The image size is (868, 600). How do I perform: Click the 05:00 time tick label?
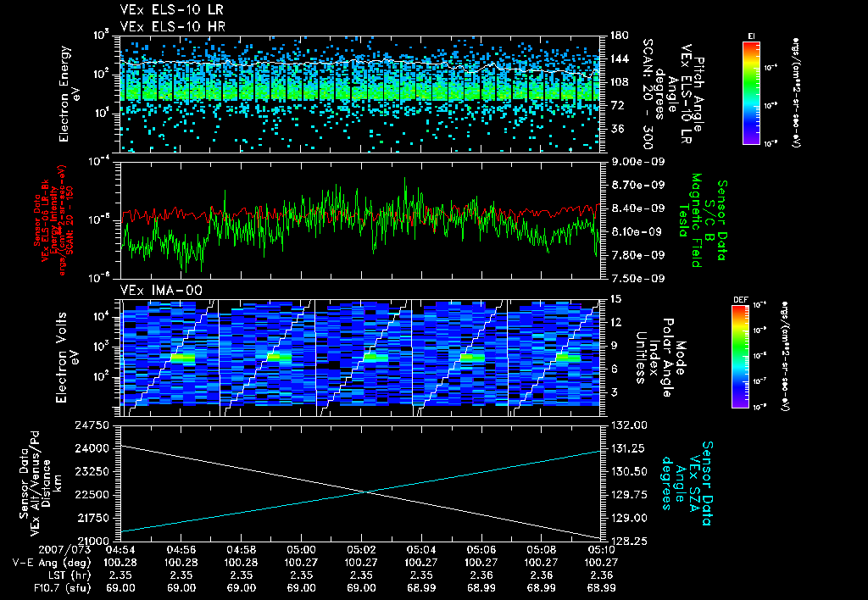click(301, 550)
